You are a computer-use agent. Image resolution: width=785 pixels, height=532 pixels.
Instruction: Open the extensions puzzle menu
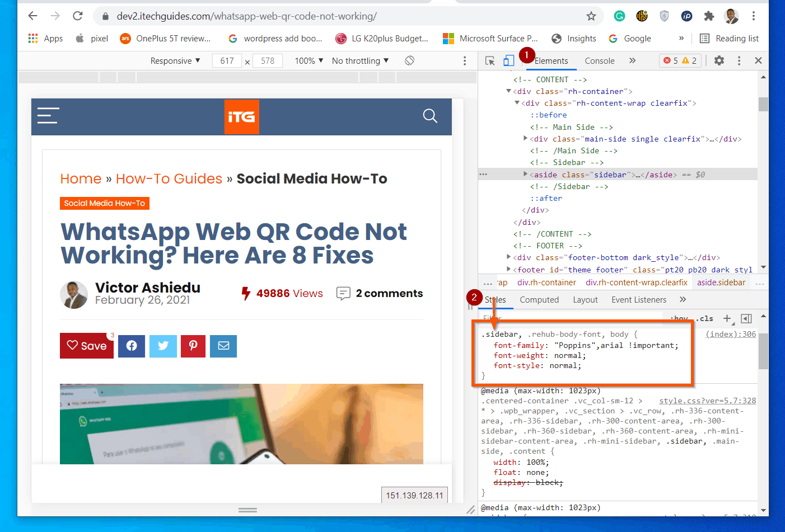(709, 16)
